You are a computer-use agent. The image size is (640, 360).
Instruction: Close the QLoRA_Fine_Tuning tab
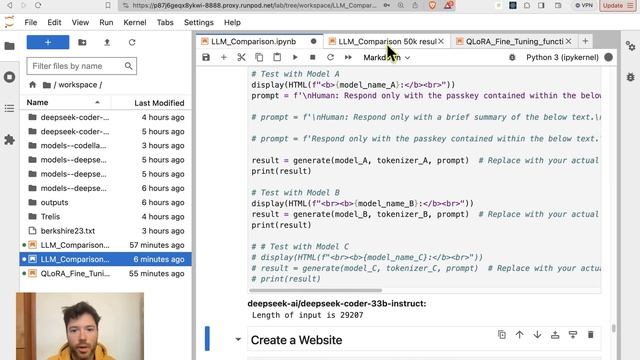(569, 41)
